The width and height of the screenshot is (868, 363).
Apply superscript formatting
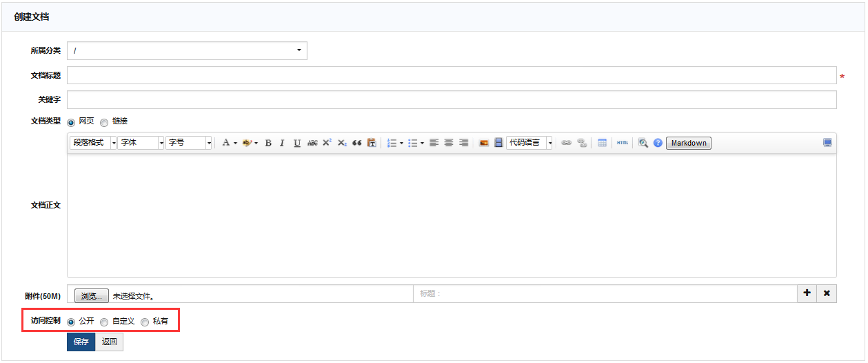coord(327,143)
